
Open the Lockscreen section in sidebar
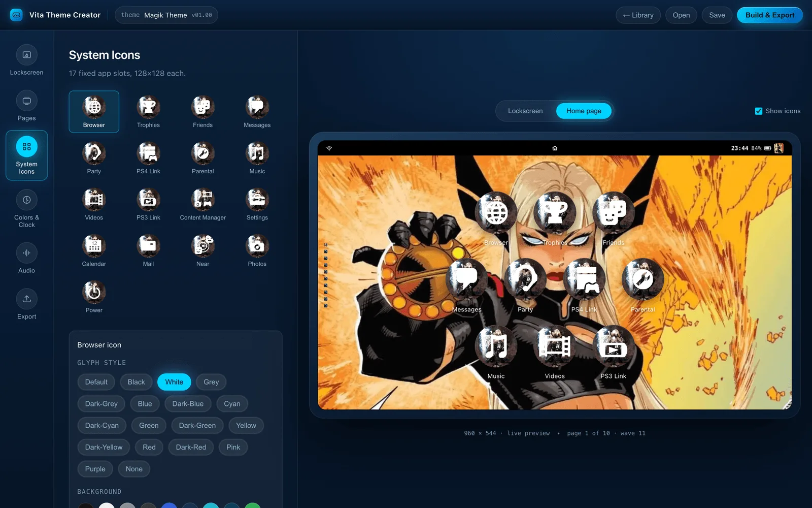pos(26,60)
